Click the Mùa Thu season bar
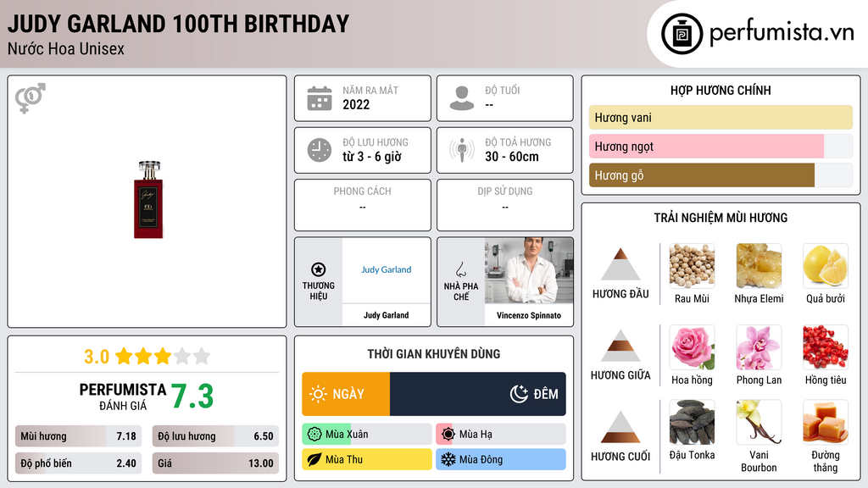Screen dimensions: 868x488 (367, 460)
